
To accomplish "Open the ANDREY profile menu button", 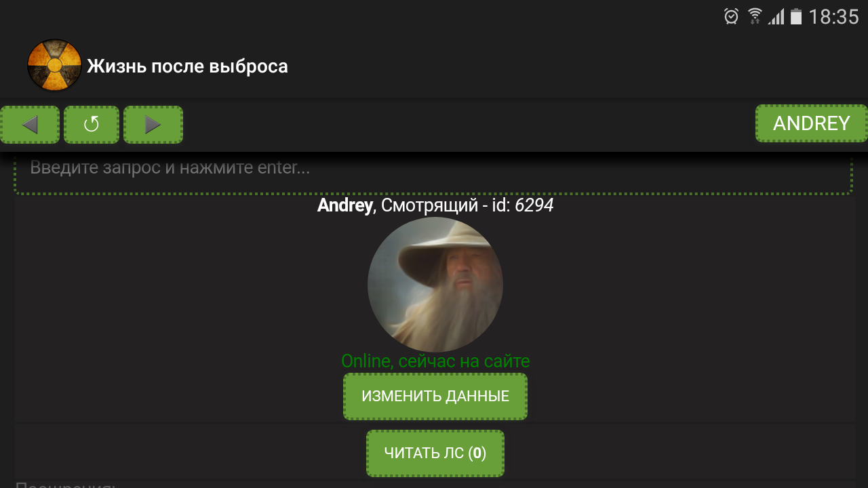I will [x=812, y=123].
